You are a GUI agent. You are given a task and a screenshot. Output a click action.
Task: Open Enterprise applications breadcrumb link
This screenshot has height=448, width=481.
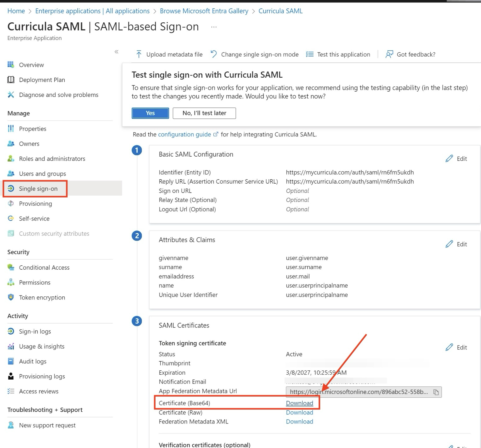pos(93,11)
